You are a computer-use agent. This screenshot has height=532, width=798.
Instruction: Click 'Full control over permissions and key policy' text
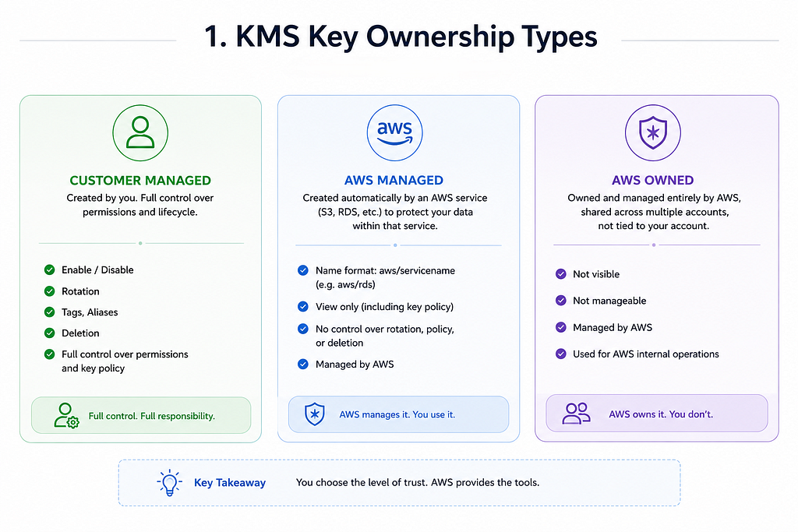[125, 361]
